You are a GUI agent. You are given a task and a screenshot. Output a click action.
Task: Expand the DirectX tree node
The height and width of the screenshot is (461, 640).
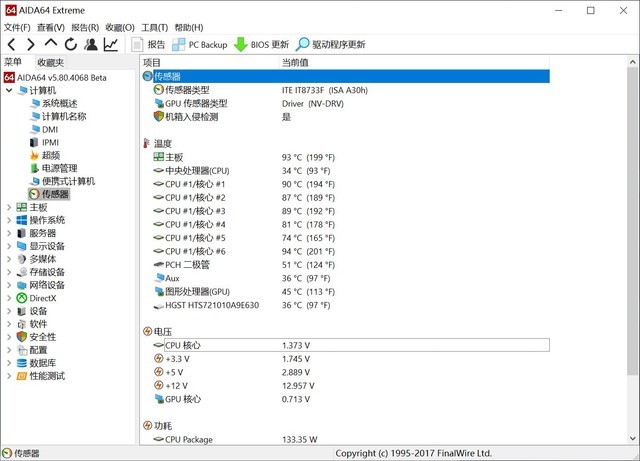[9, 298]
